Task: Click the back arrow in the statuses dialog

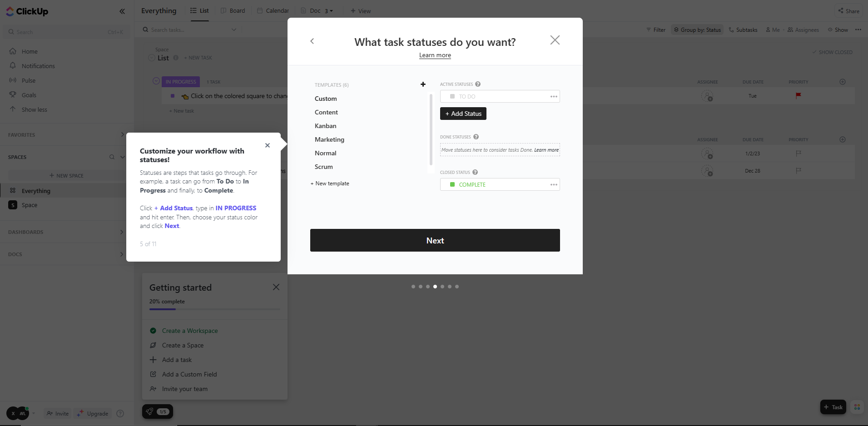Action: 312,41
